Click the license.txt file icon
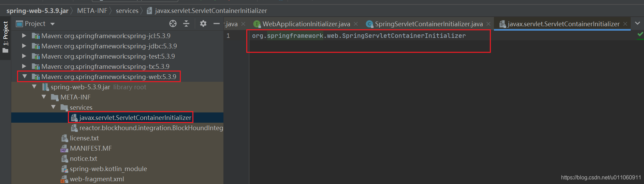The image size is (644, 184). [x=64, y=138]
